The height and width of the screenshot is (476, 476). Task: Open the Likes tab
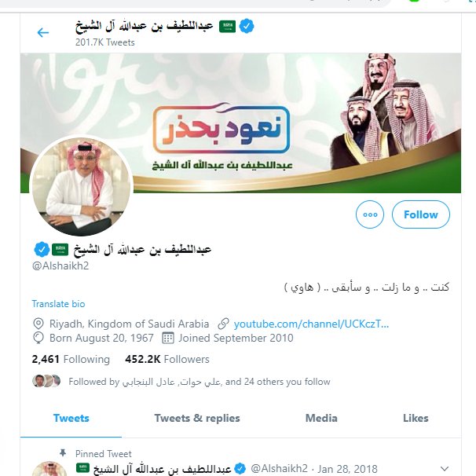(416, 419)
